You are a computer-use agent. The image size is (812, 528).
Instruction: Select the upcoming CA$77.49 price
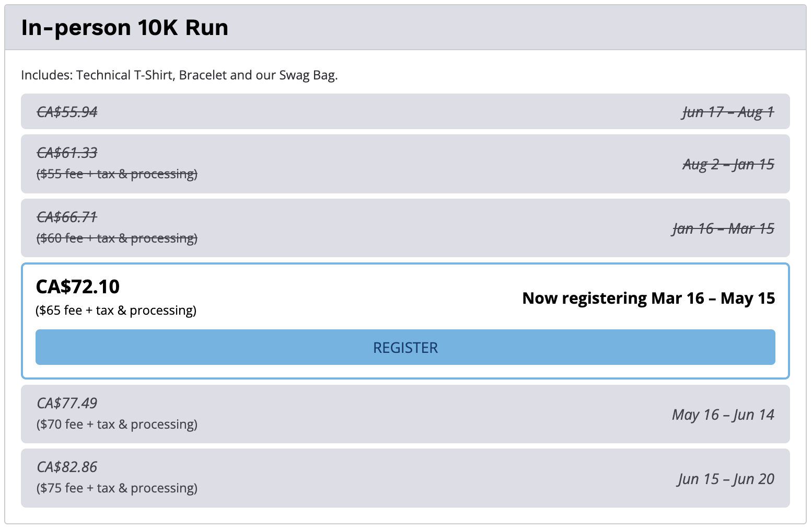[x=67, y=403]
